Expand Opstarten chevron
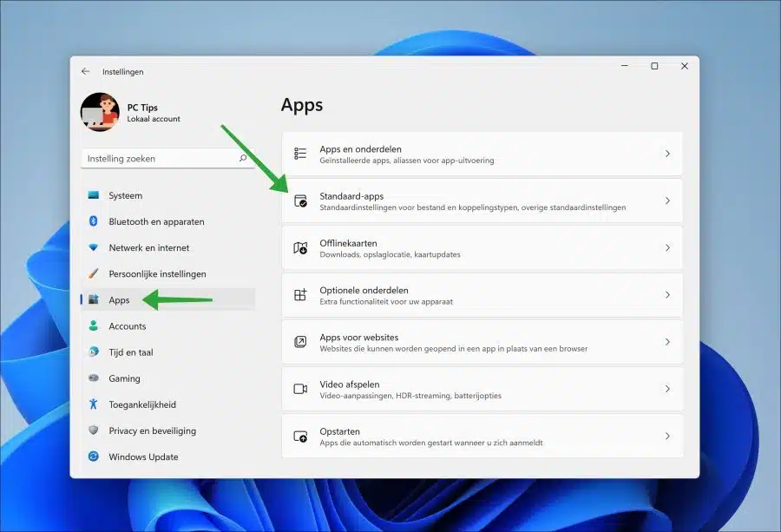The image size is (781, 532). (x=667, y=436)
